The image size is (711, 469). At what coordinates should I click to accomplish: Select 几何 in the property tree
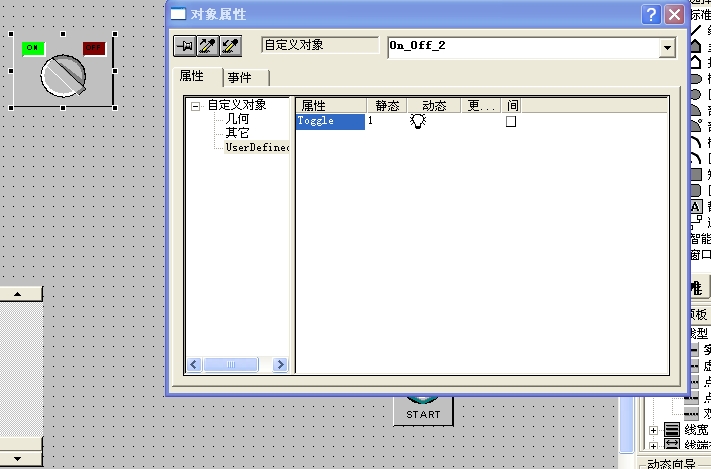coord(237,119)
